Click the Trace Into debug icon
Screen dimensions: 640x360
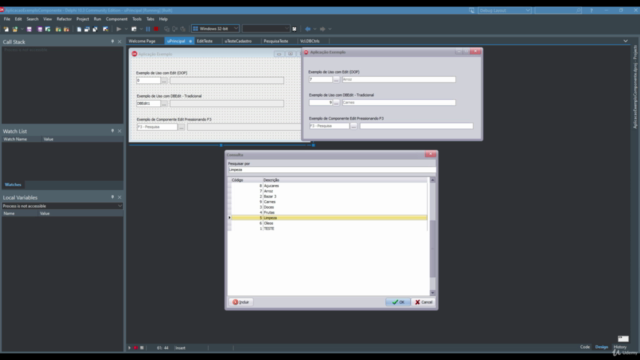point(167,29)
